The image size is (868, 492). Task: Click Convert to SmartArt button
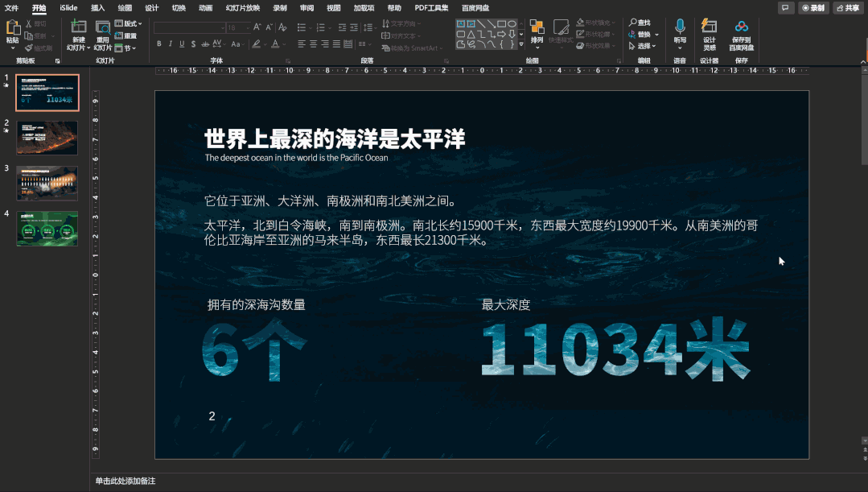(x=413, y=48)
